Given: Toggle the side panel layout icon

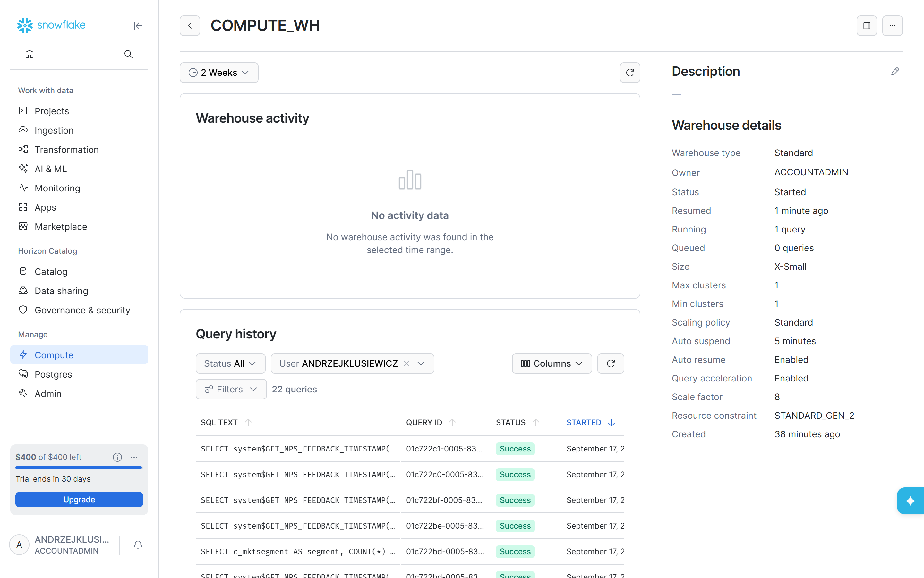Looking at the screenshot, I should click(867, 26).
